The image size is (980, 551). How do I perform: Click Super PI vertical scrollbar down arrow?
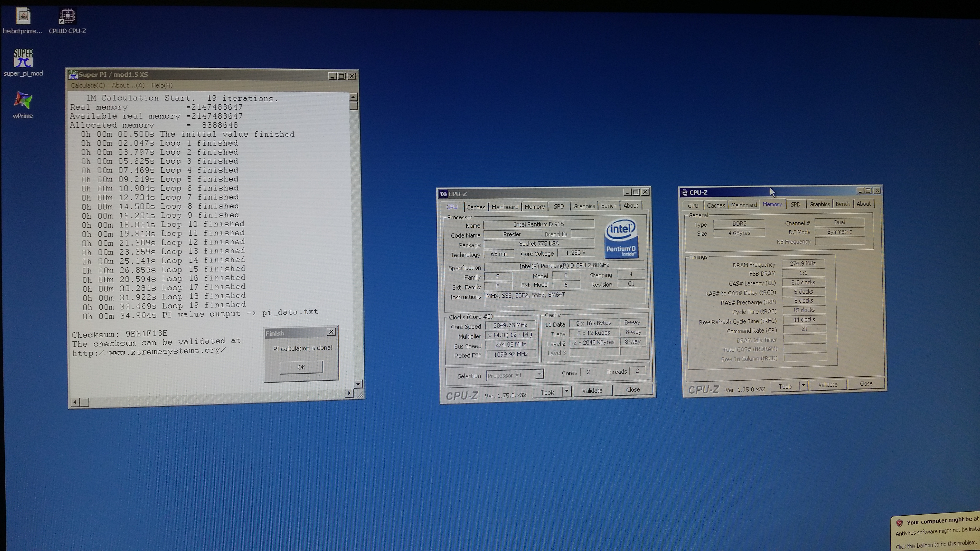358,384
